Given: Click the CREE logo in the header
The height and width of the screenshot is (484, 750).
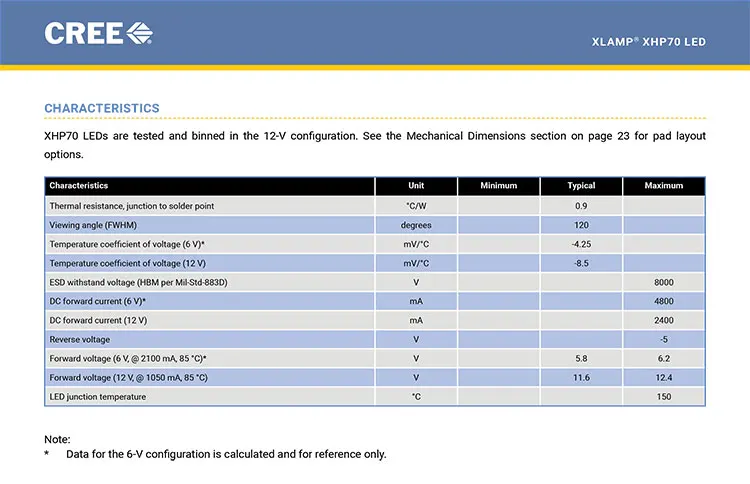Looking at the screenshot, I should point(99,33).
